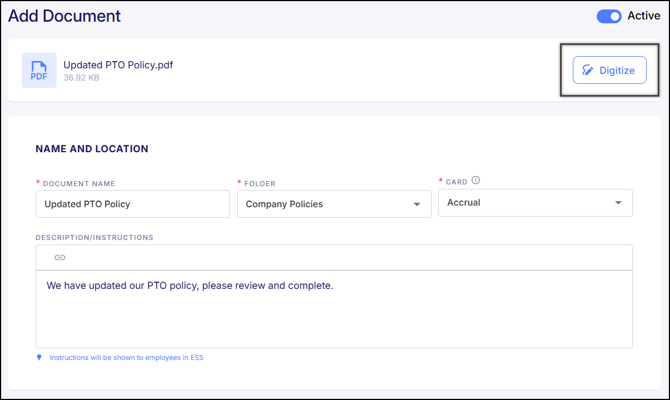The image size is (670, 400).
Task: Click 'Instructions will be shown to employees in ESS'
Action: 126,358
